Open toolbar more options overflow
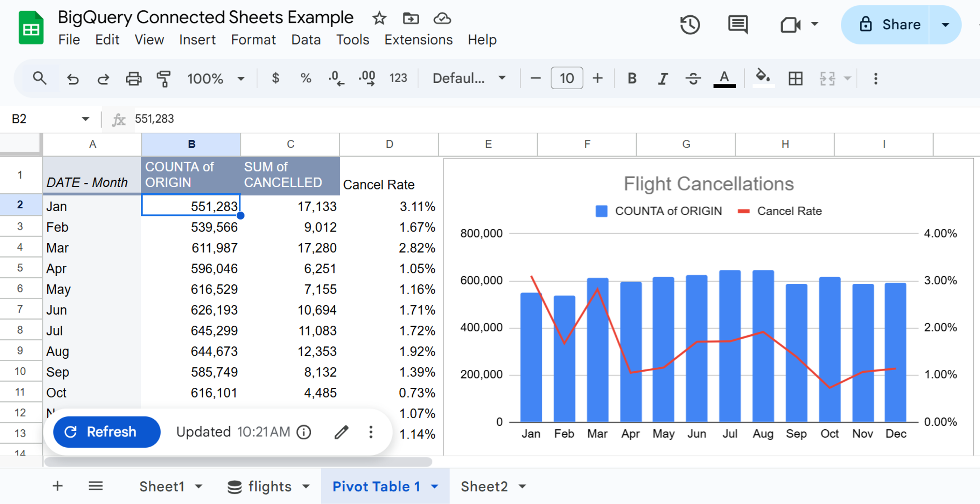 (x=875, y=78)
